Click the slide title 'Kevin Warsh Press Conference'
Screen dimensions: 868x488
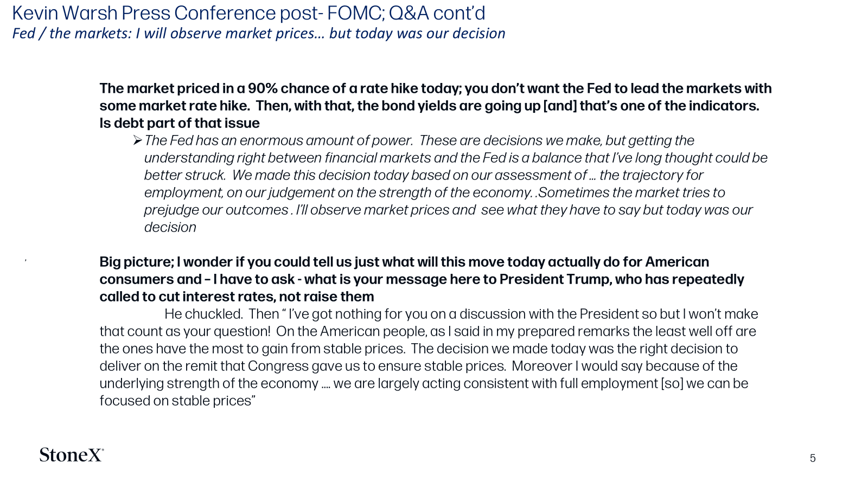coord(144,13)
